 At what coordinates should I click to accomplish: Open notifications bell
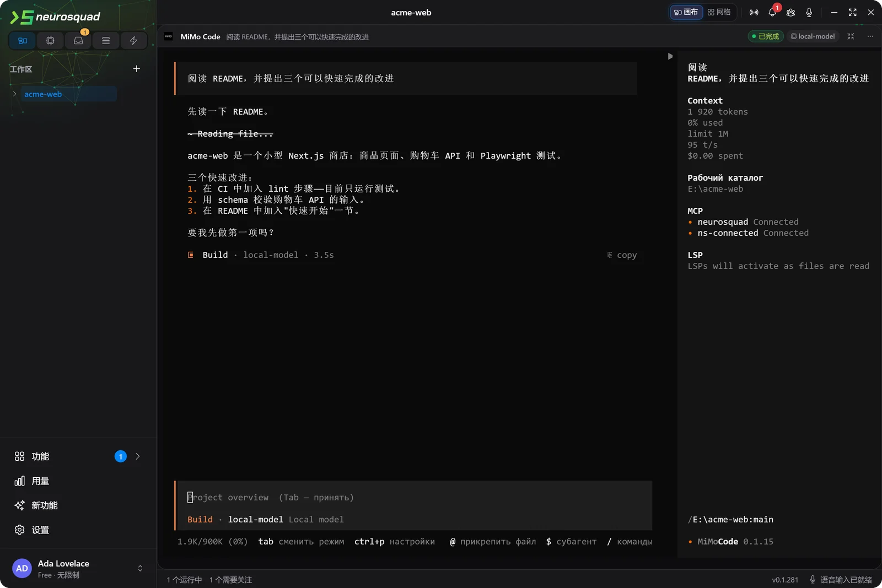[772, 12]
